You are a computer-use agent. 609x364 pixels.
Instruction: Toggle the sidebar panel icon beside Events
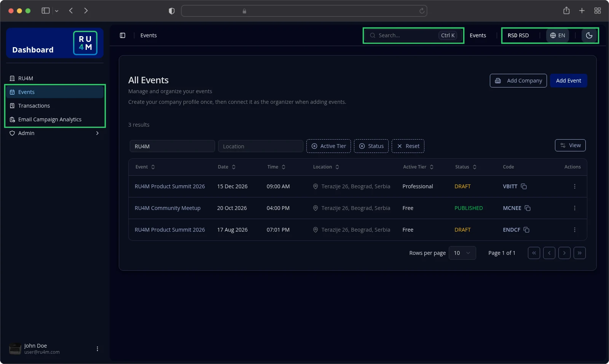tap(123, 35)
